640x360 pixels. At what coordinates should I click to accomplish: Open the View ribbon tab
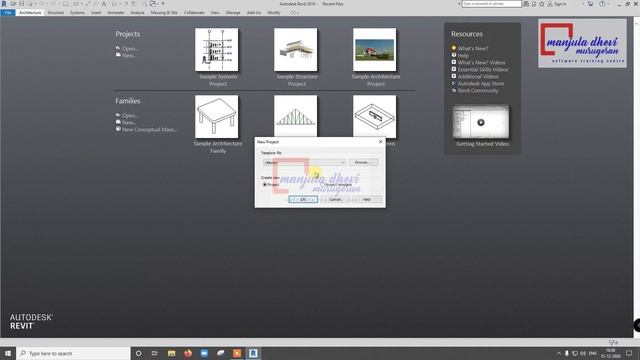[x=215, y=13]
